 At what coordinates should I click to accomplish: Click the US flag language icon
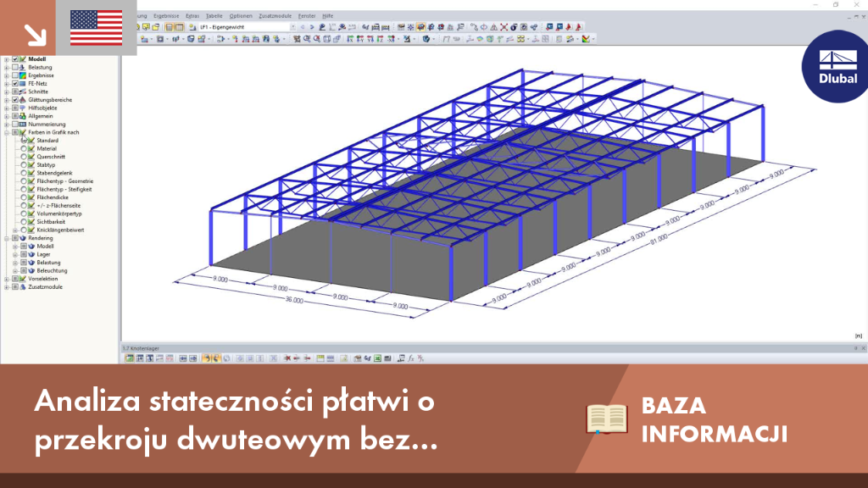(97, 28)
